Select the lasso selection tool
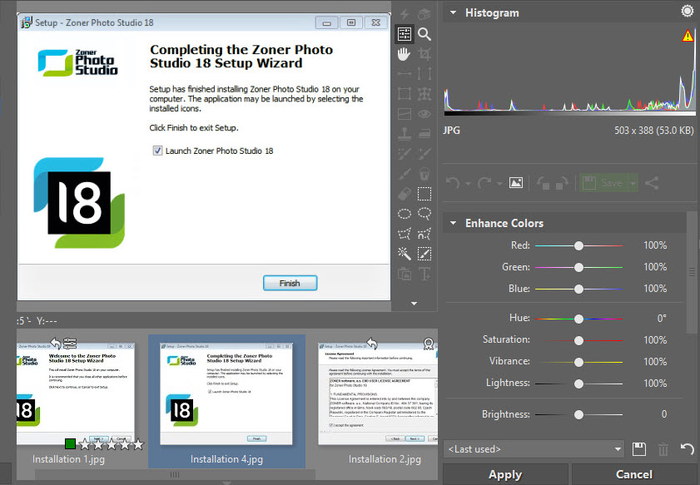The width and height of the screenshot is (700, 485). [424, 214]
